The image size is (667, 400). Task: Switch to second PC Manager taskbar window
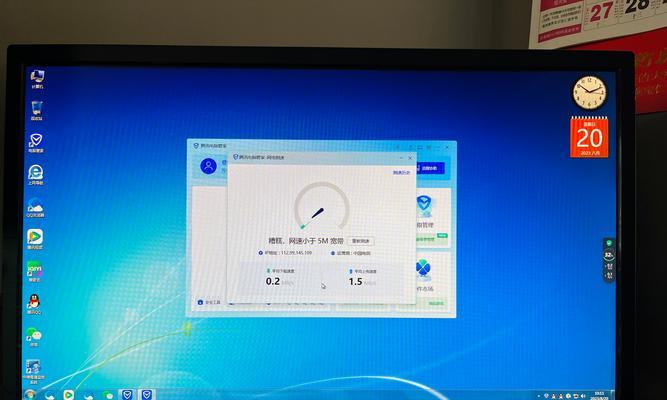click(146, 395)
